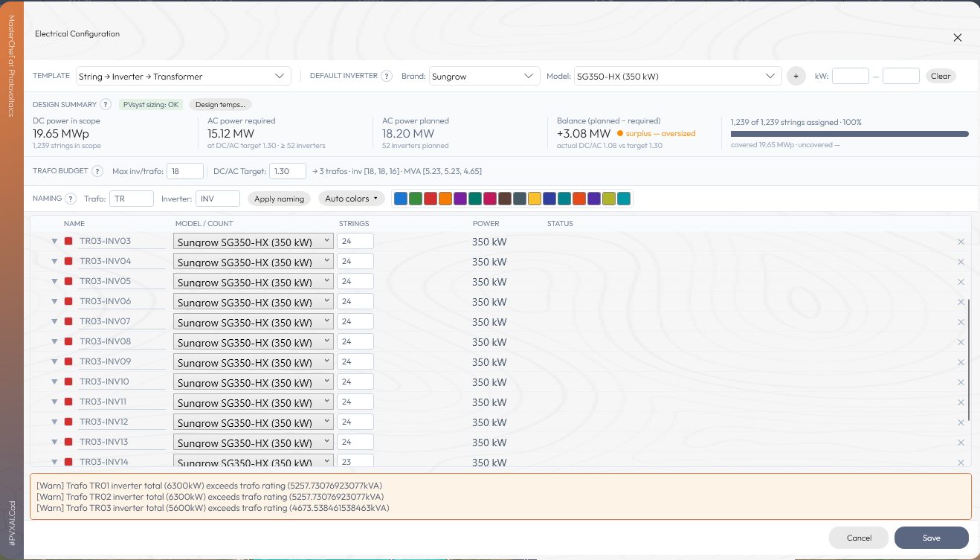Remove the TR03-INV08 row
Screen dimensions: 980x560
[961, 342]
